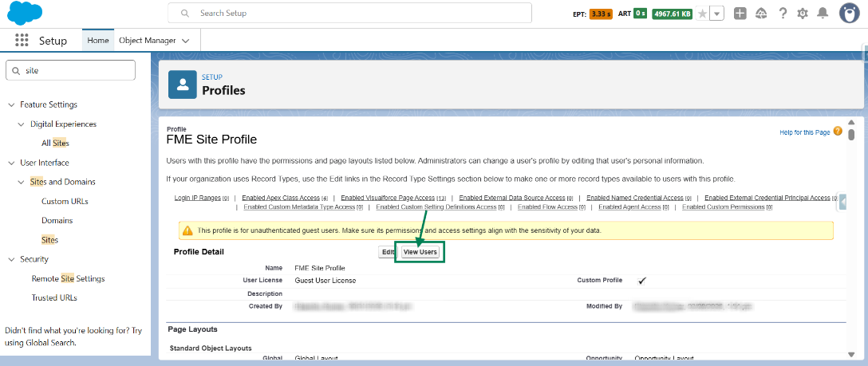Screen dimensions: 868x366
Task: Collapse the Feature Settings tree node
Action: coord(12,104)
